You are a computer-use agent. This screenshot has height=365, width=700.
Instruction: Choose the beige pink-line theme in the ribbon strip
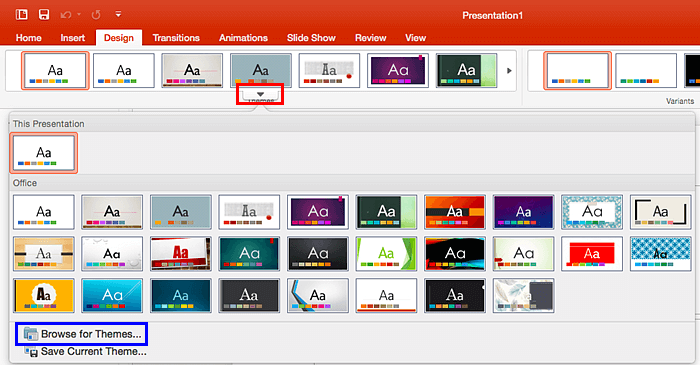(x=192, y=70)
